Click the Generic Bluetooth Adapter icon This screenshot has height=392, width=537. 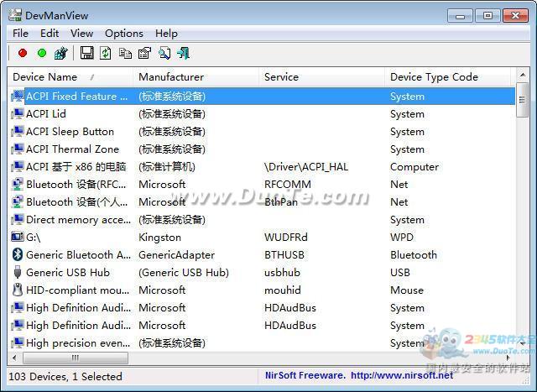coord(18,254)
